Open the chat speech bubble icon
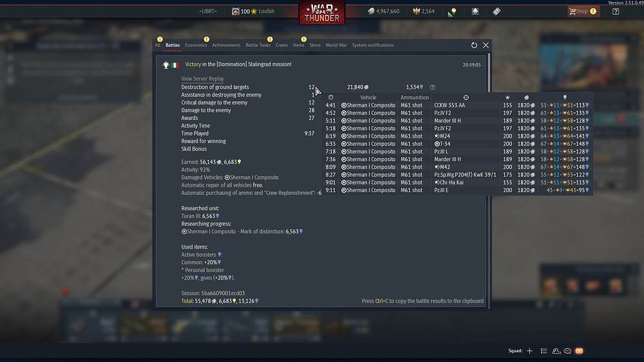The image size is (644, 362). (567, 351)
